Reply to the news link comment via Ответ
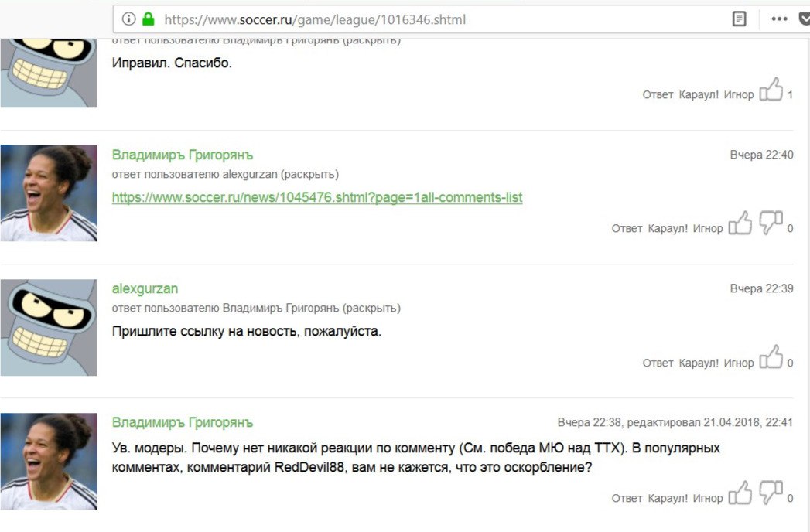The height and width of the screenshot is (532, 810). coord(627,228)
